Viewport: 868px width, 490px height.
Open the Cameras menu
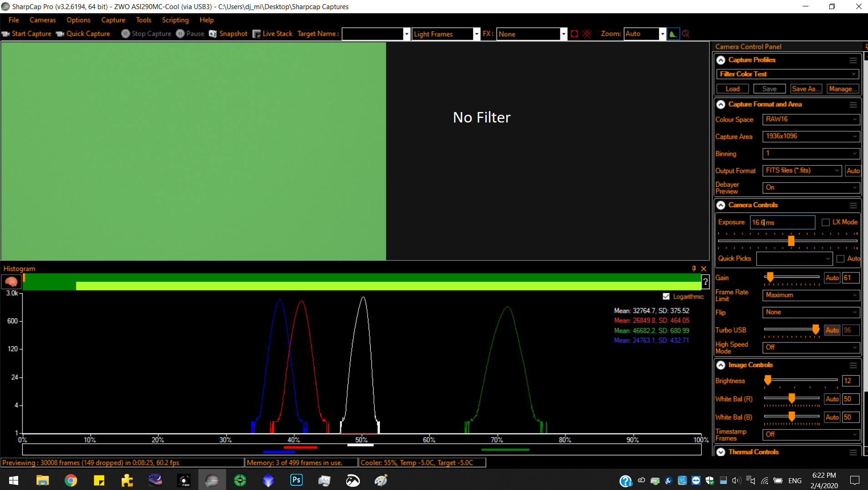coord(43,20)
